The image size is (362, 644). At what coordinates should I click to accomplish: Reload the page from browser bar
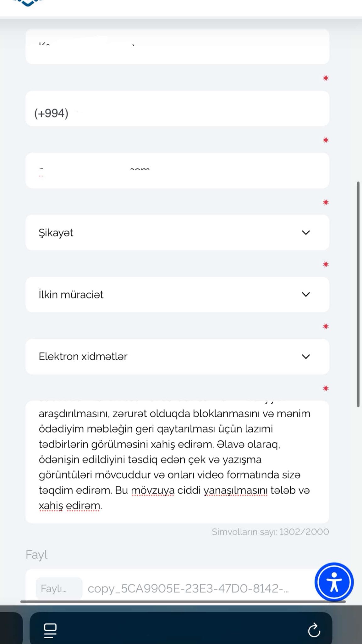click(314, 630)
